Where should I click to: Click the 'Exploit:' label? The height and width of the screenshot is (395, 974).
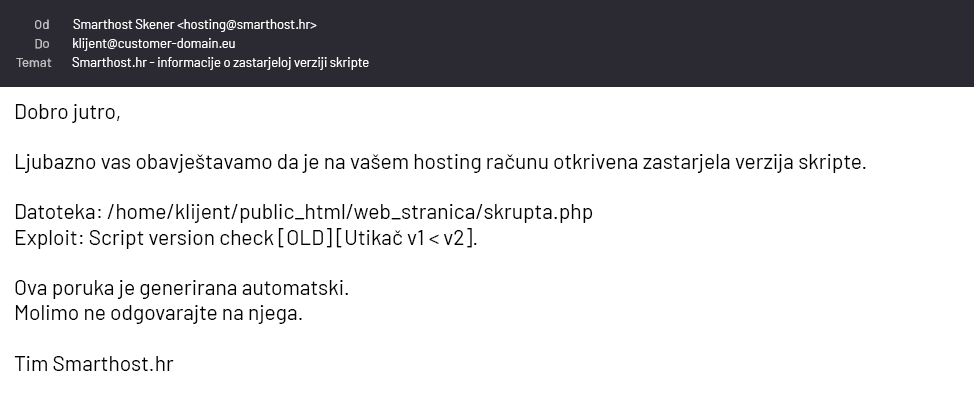pyautogui.click(x=49, y=238)
